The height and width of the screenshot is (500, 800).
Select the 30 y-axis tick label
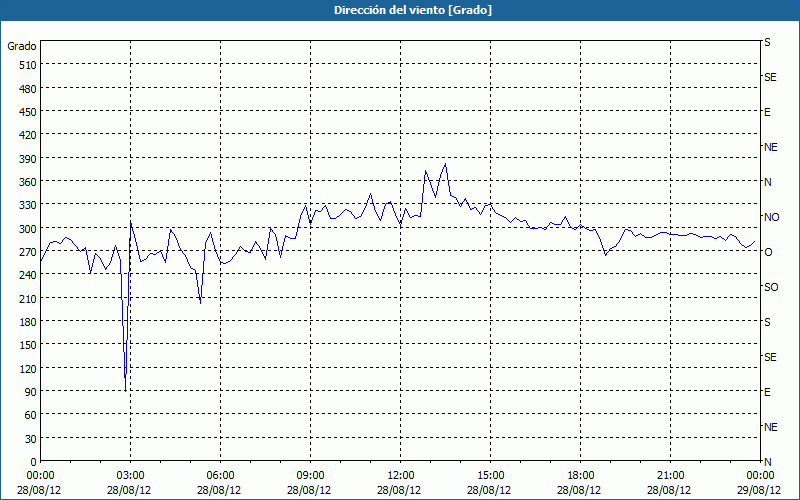pos(31,439)
